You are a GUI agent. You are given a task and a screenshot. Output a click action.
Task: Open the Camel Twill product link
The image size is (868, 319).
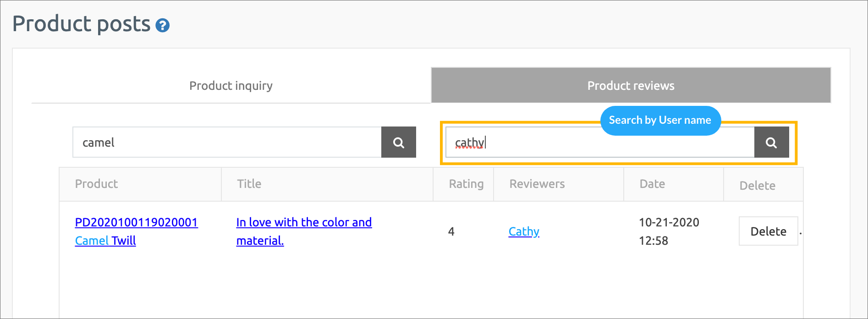tap(105, 241)
